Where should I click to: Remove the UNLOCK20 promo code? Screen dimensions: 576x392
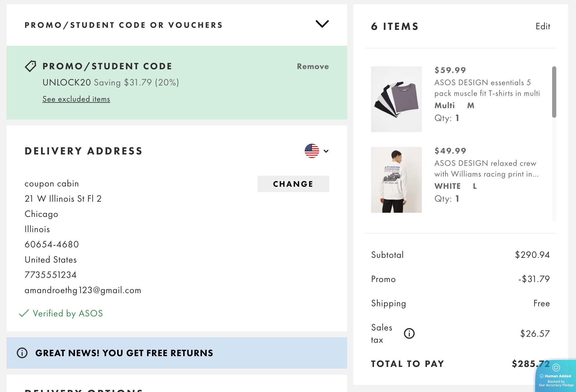[312, 66]
